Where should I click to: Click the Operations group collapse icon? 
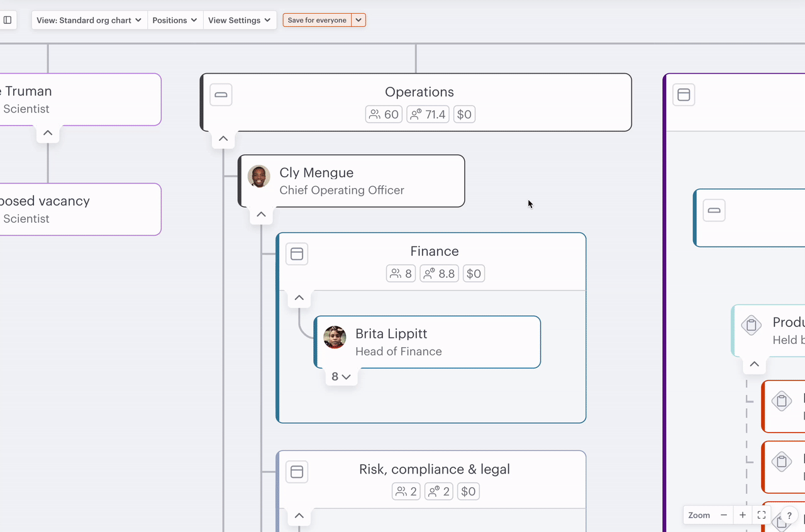click(x=221, y=95)
